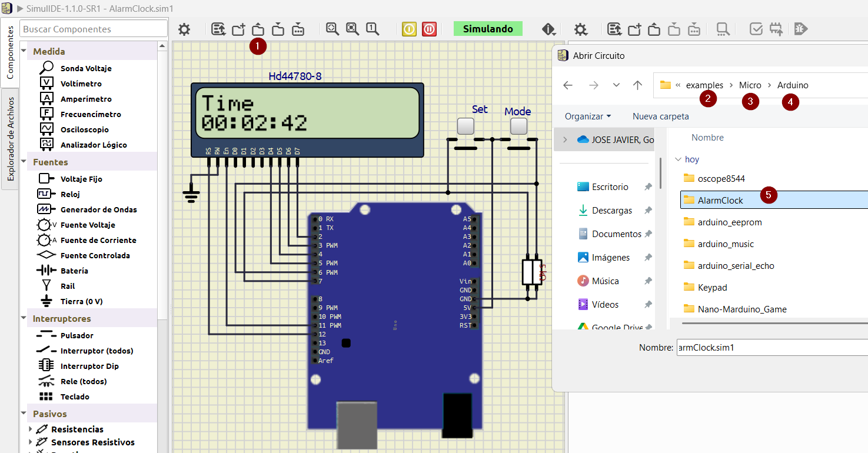Click the Buscar Componentes search field
Screen dimensions: 868x453
[x=94, y=29]
